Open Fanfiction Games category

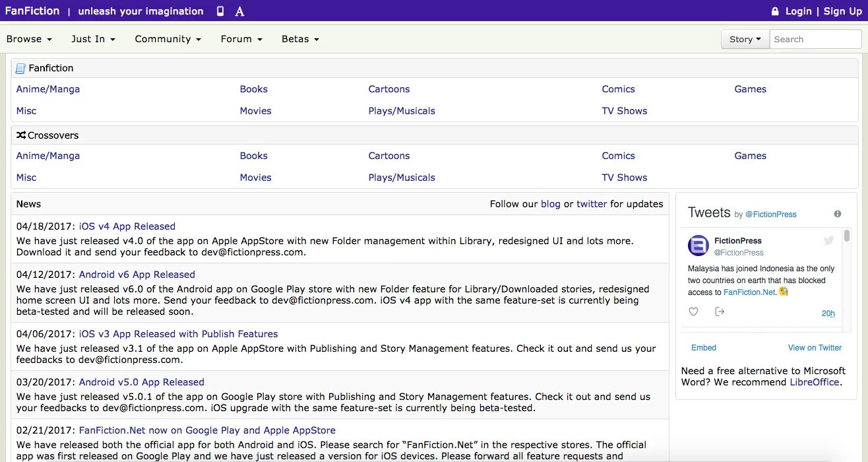[x=751, y=89]
